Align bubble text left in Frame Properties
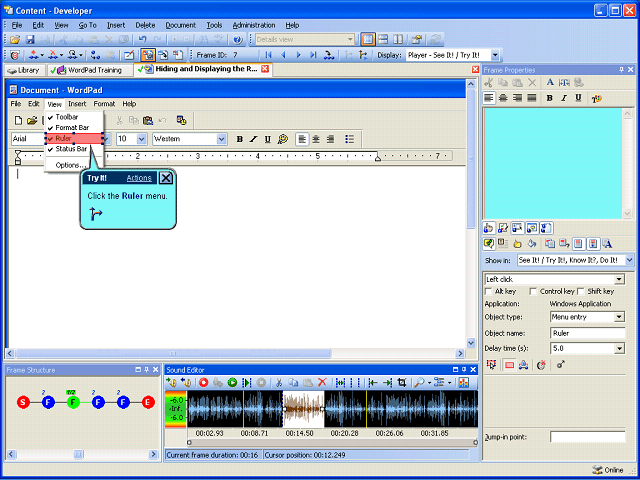 tap(489, 98)
